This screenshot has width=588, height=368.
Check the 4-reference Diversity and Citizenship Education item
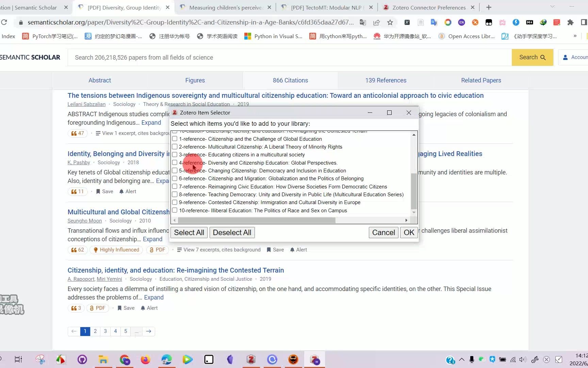(175, 163)
